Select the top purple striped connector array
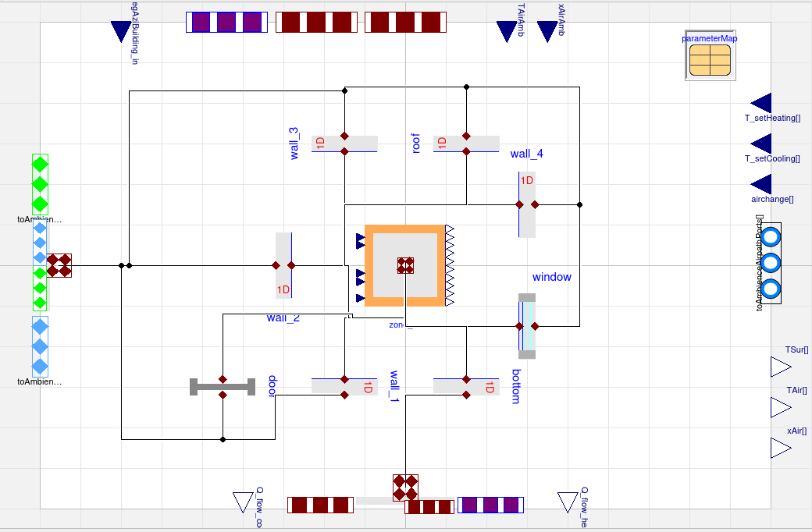 coord(227,23)
